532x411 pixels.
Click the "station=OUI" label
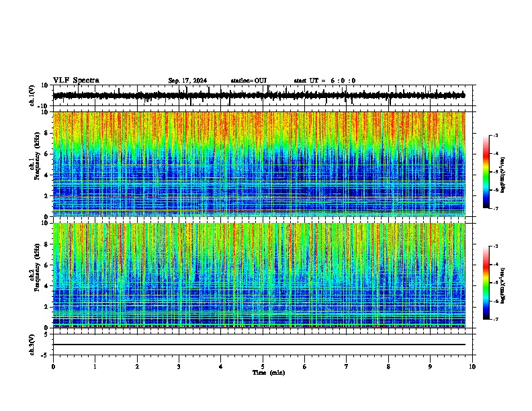click(249, 81)
